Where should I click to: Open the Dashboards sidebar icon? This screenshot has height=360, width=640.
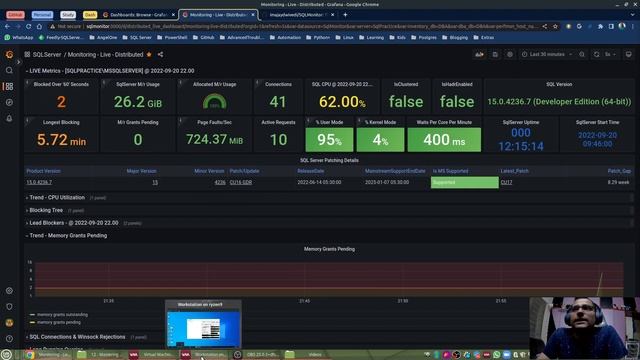pyautogui.click(x=9, y=87)
